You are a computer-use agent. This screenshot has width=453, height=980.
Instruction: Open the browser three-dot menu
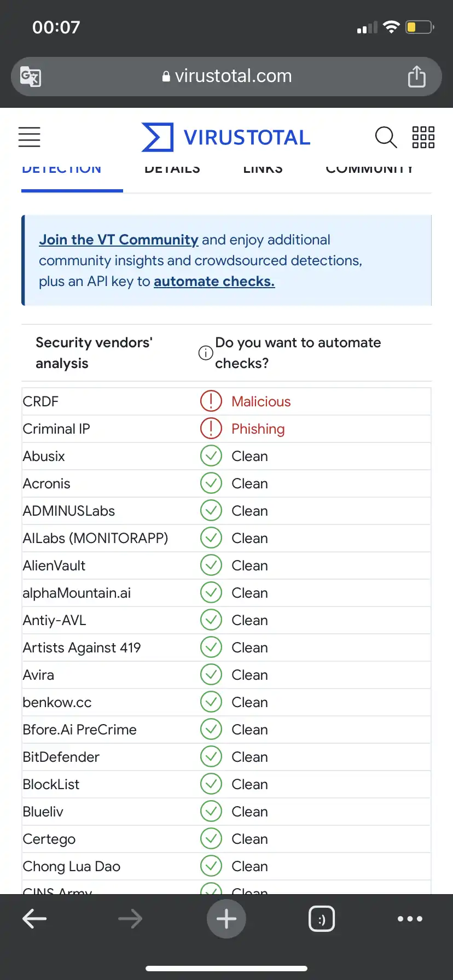pos(410,919)
